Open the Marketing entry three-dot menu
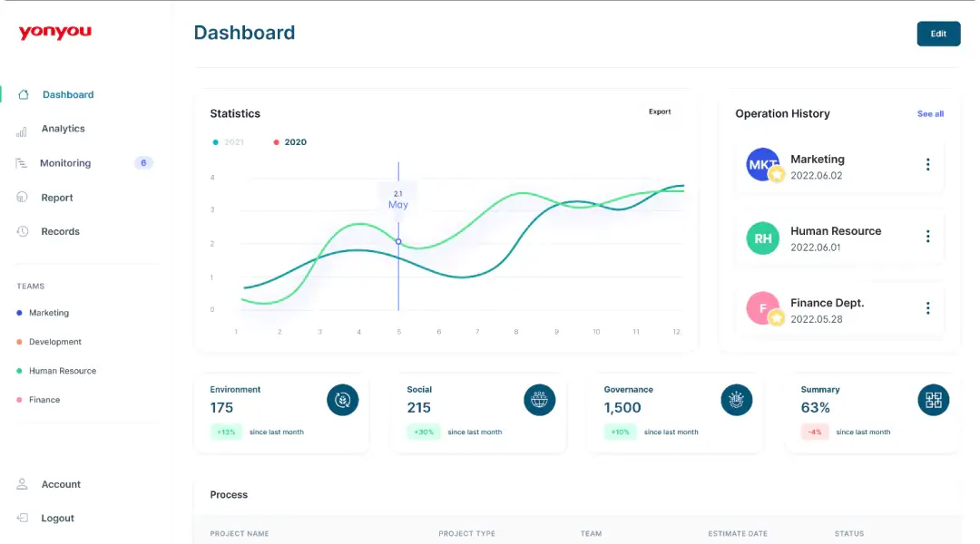The height and width of the screenshot is (544, 980). (927, 165)
